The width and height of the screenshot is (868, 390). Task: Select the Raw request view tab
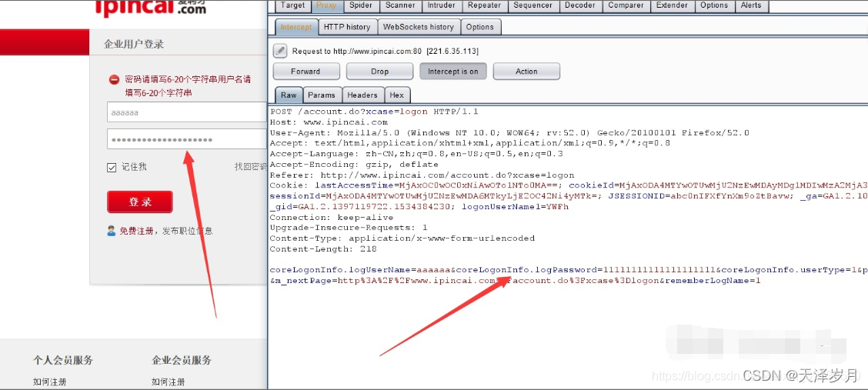point(289,95)
